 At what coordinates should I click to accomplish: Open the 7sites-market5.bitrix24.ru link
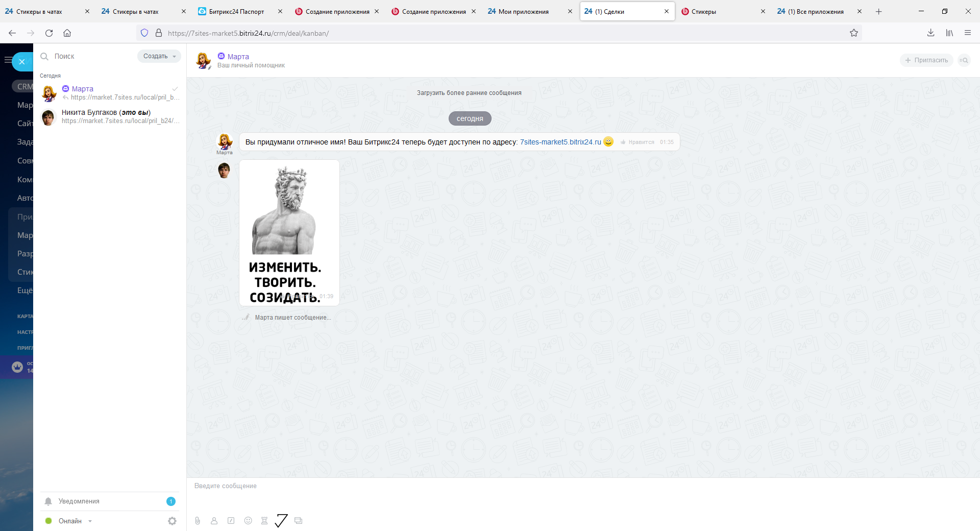560,142
